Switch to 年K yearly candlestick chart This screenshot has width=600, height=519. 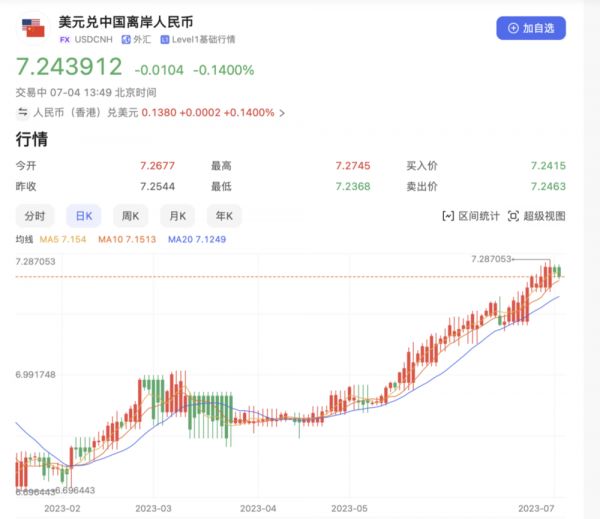pyautogui.click(x=224, y=216)
